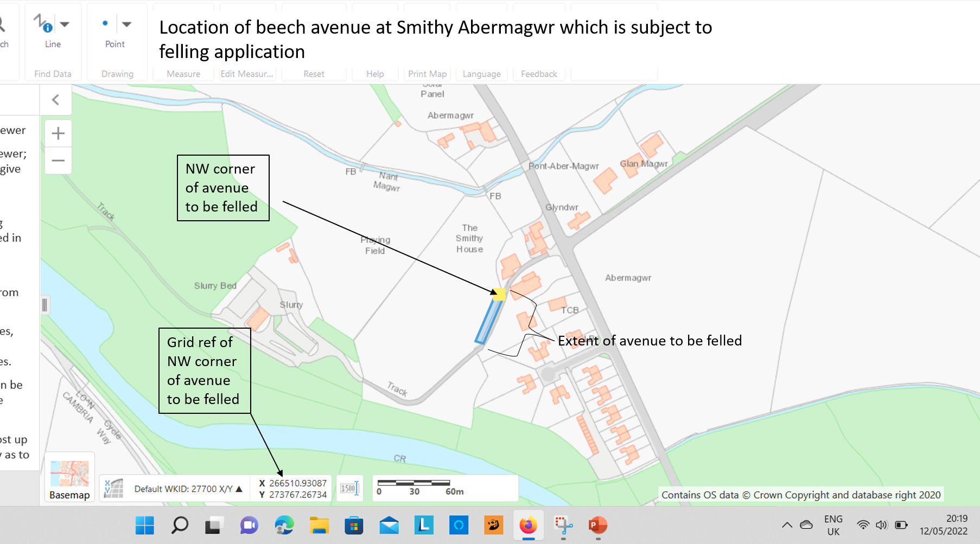Open the Help ribbon item
The image size is (980, 544).
point(375,74)
